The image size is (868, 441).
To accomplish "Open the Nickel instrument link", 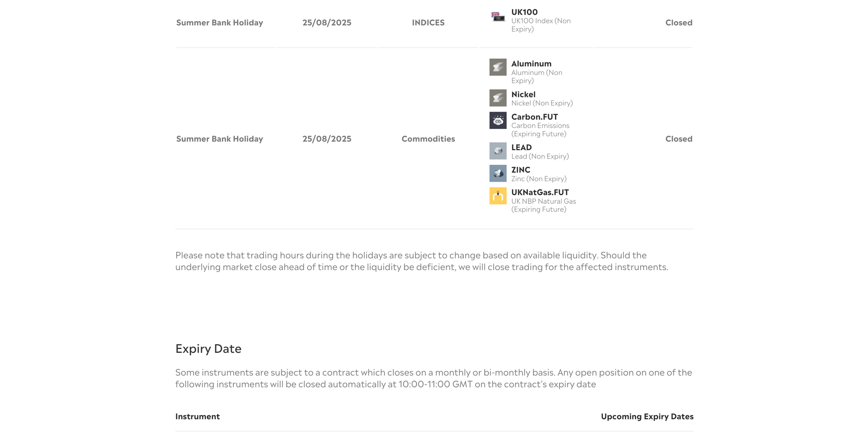I will (x=524, y=94).
